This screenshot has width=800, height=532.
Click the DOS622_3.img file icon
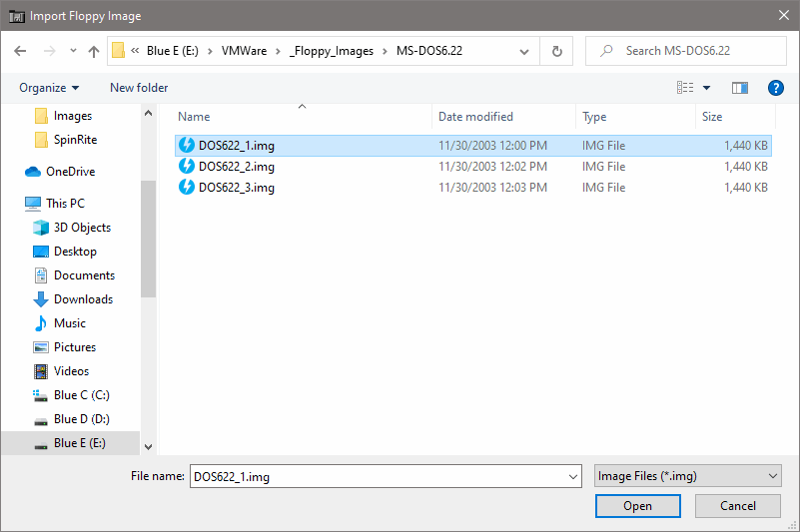[186, 187]
